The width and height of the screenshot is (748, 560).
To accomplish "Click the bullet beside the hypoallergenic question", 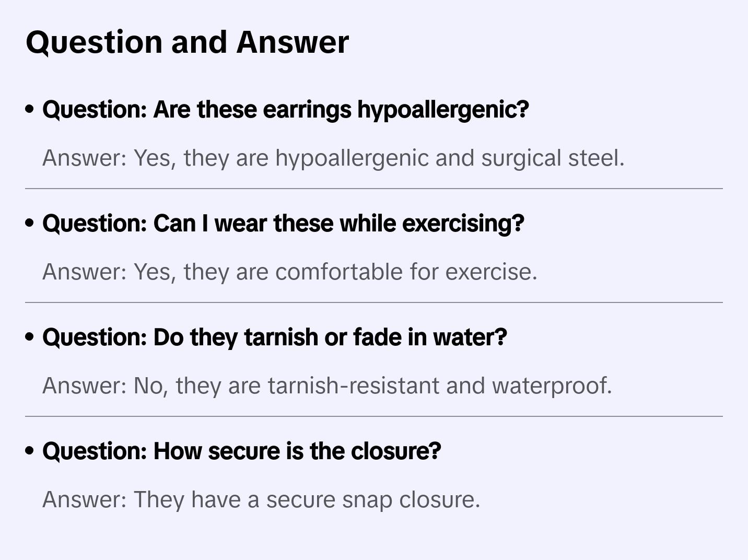I will pos(30,110).
